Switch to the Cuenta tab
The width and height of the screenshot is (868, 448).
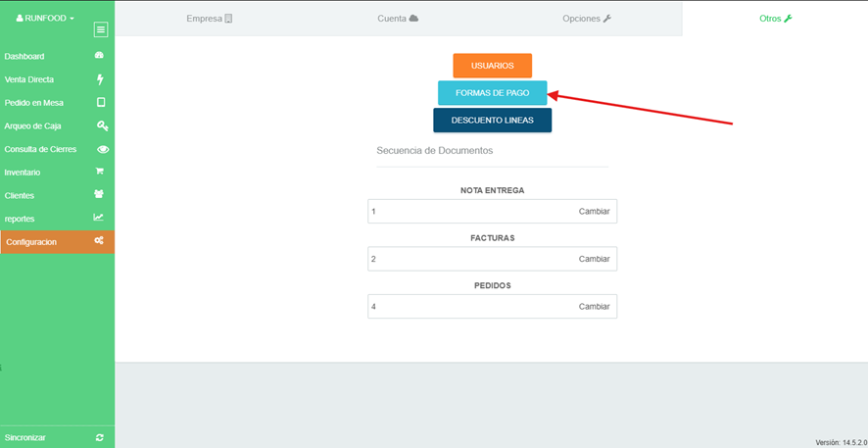pos(398,19)
